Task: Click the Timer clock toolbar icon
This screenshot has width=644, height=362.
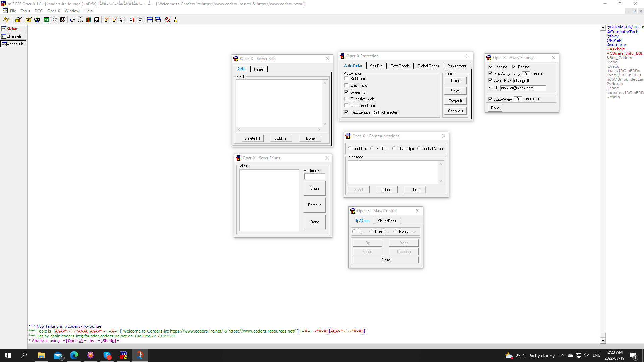Action: click(x=80, y=20)
